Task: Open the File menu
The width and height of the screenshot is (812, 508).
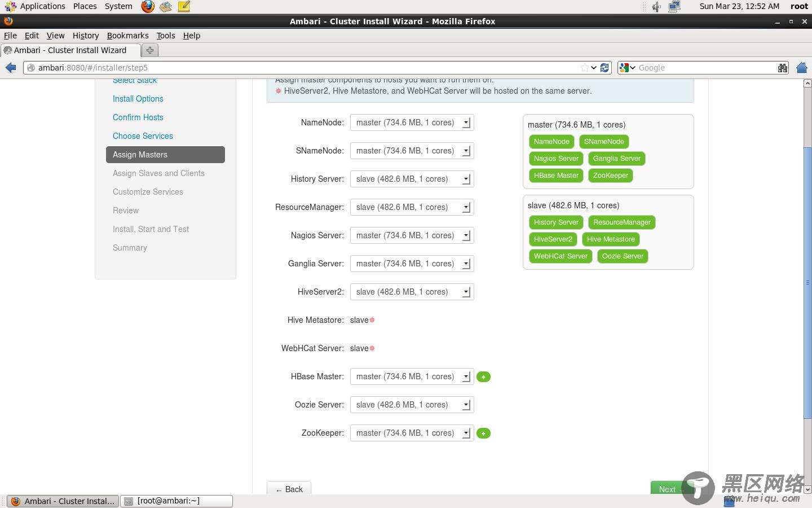Action: tap(10, 36)
